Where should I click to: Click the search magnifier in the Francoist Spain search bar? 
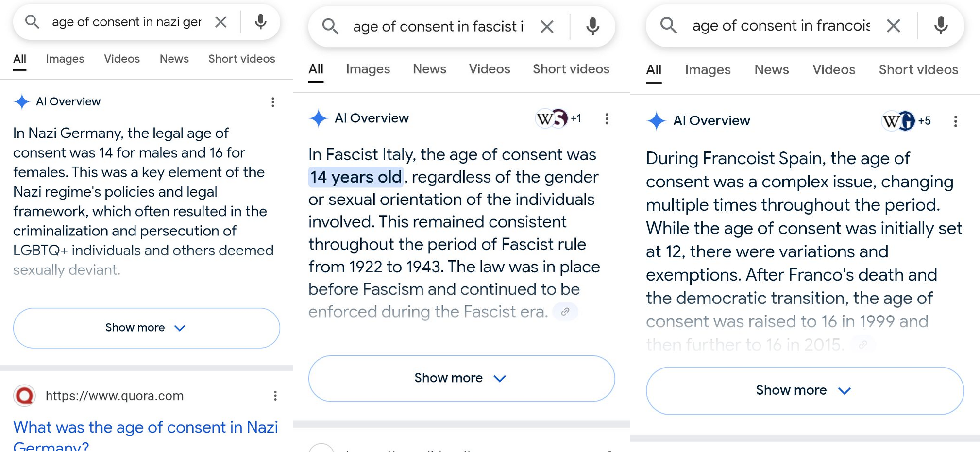(x=669, y=25)
